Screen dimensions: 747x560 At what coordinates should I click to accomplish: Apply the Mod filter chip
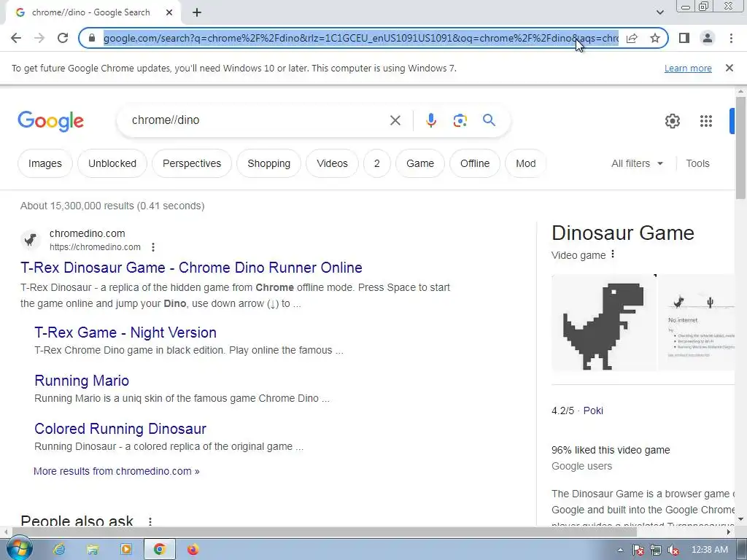pos(525,163)
